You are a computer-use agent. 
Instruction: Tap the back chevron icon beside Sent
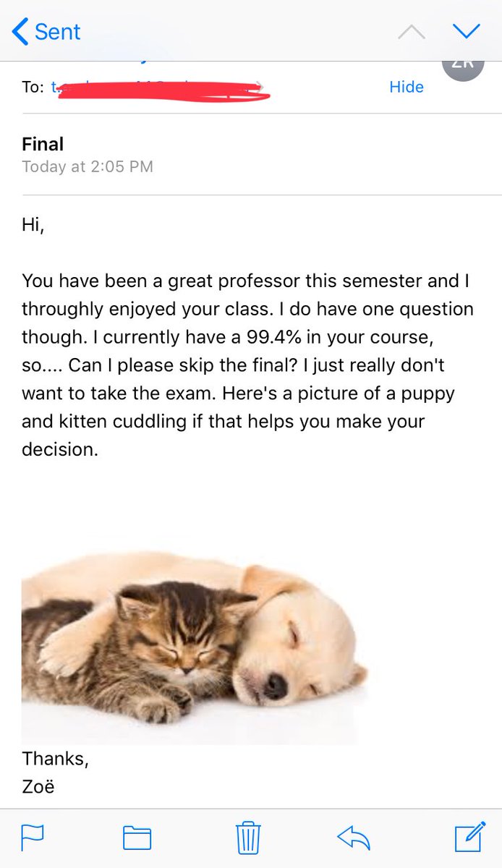[x=21, y=32]
